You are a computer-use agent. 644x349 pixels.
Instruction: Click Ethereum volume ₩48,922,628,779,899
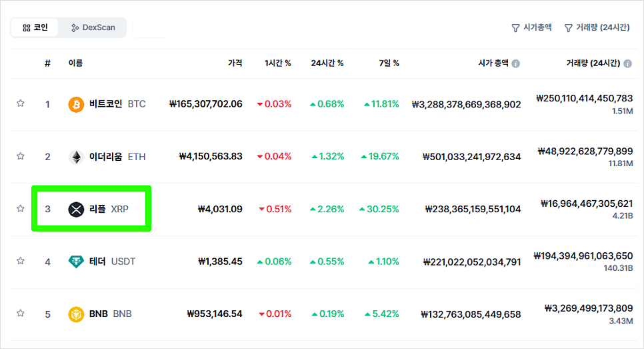click(x=585, y=151)
